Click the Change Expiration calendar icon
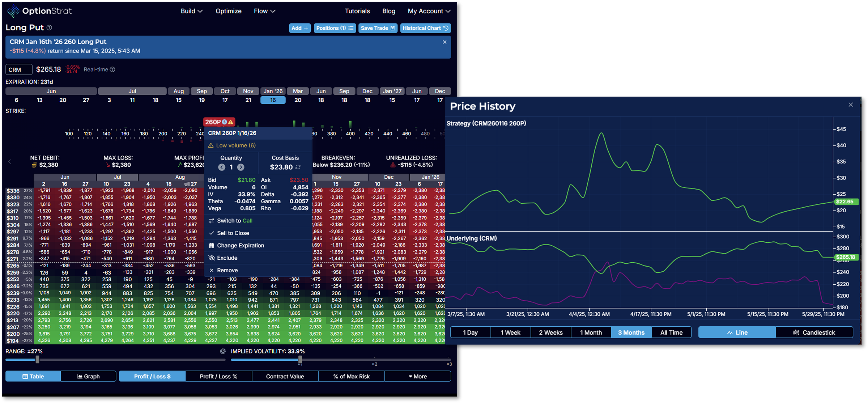 [x=212, y=246]
